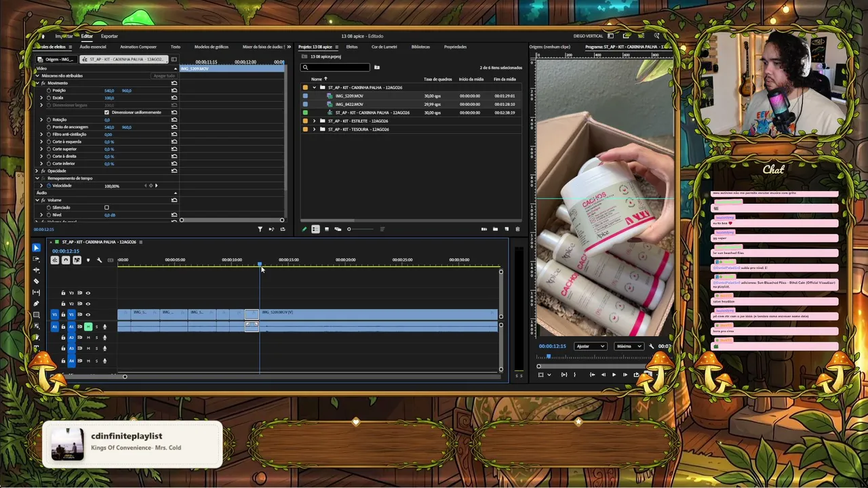Switch project panel to list view
The height and width of the screenshot is (488, 868).
pyautogui.click(x=315, y=229)
